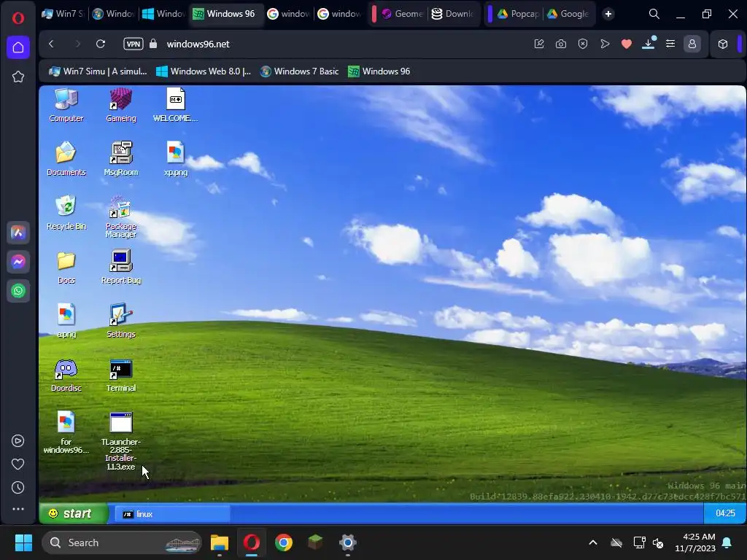747x560 pixels.
Task: Select the TLauncher installer exe icon
Action: click(121, 441)
